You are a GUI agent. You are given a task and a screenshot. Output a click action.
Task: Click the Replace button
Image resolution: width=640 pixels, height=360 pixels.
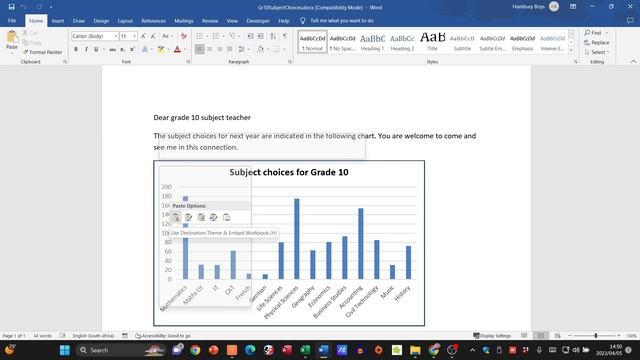coord(597,42)
